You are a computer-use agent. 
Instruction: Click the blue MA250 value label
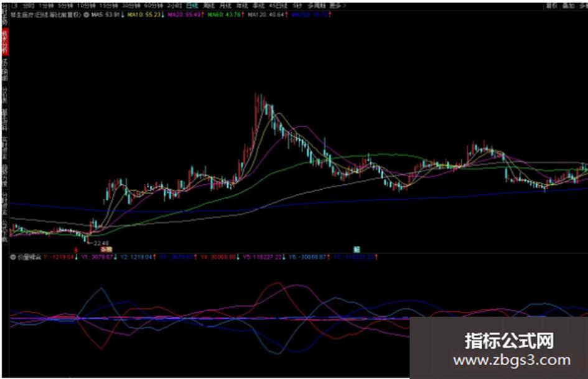[309, 15]
